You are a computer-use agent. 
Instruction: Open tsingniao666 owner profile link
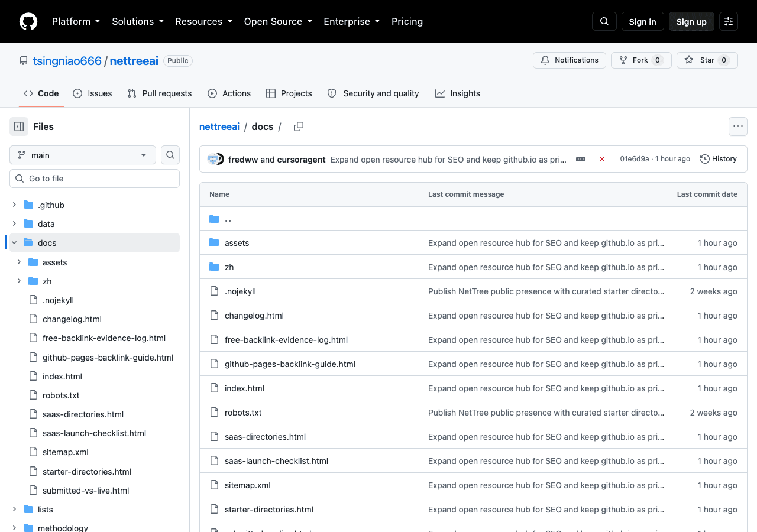[67, 61]
